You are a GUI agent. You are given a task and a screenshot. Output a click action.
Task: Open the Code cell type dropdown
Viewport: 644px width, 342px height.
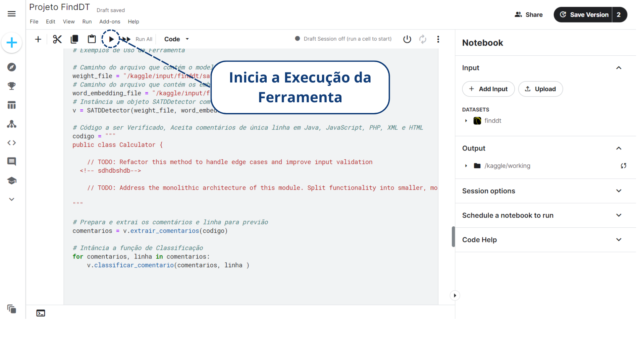(176, 39)
